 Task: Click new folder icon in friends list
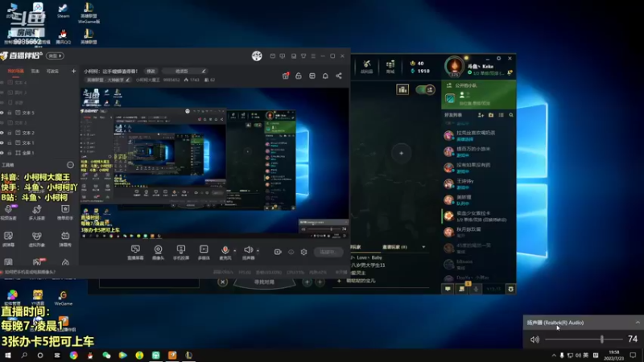[491, 115]
